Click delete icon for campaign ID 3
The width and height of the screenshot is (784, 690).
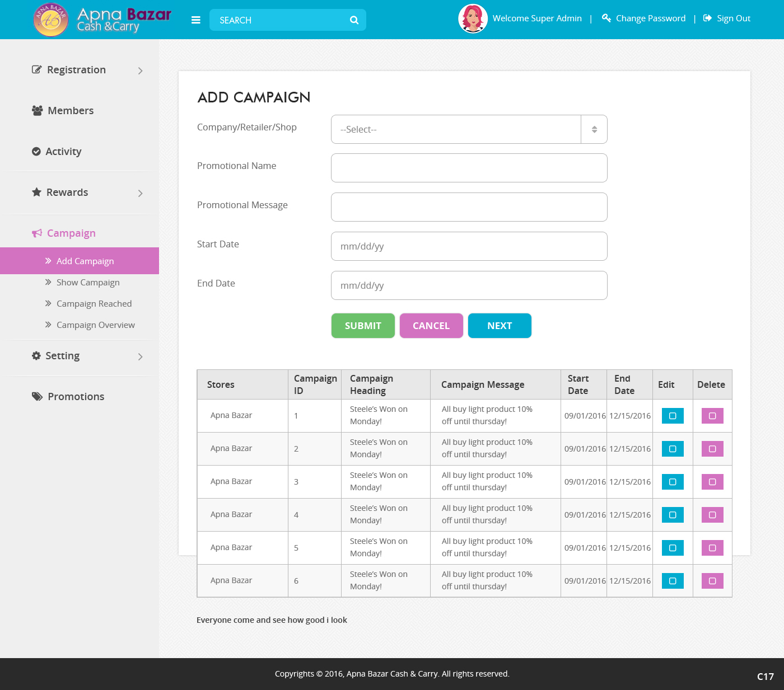pos(712,482)
